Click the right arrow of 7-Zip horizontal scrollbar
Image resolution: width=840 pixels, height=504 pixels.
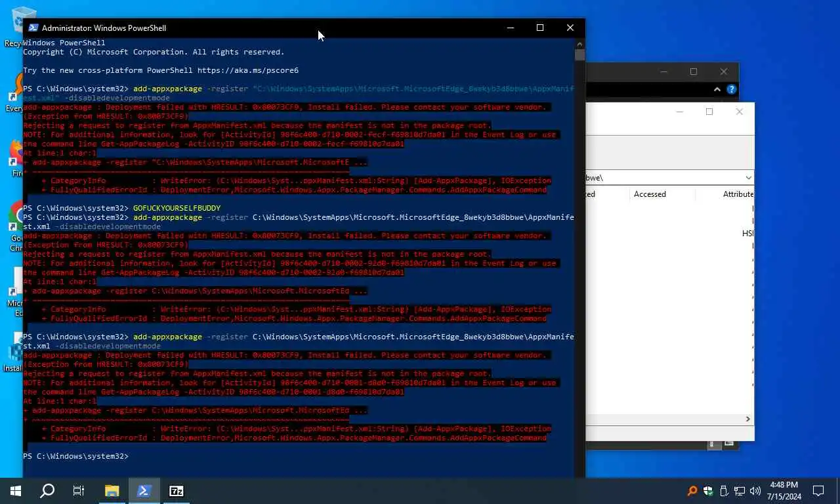pos(747,419)
